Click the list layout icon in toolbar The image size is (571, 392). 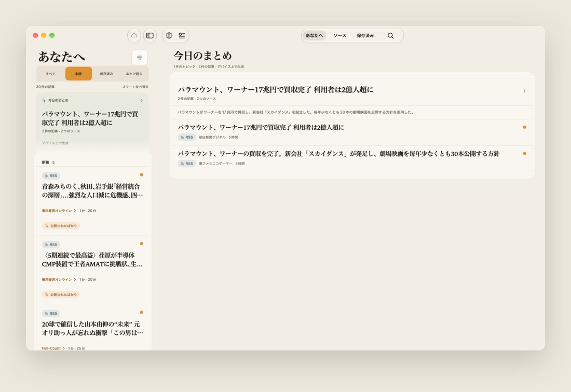(182, 35)
